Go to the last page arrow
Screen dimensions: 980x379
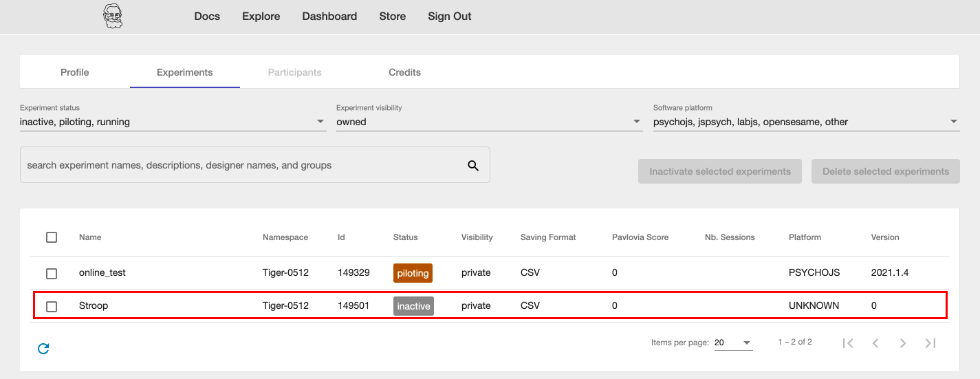[x=930, y=343]
